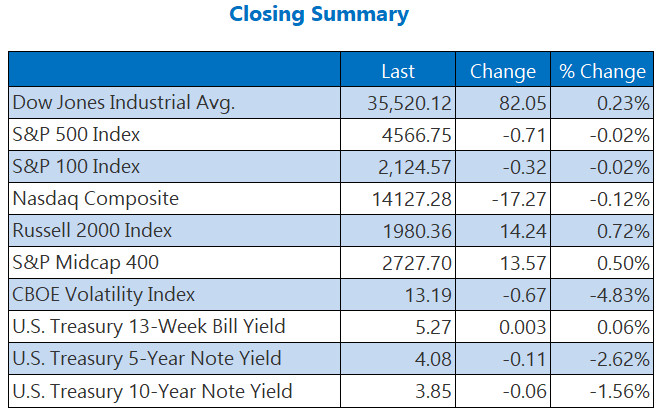Image resolution: width=664 pixels, height=418 pixels.
Task: Select the Dow Jones Industrial Avg. row label
Action: point(124,103)
